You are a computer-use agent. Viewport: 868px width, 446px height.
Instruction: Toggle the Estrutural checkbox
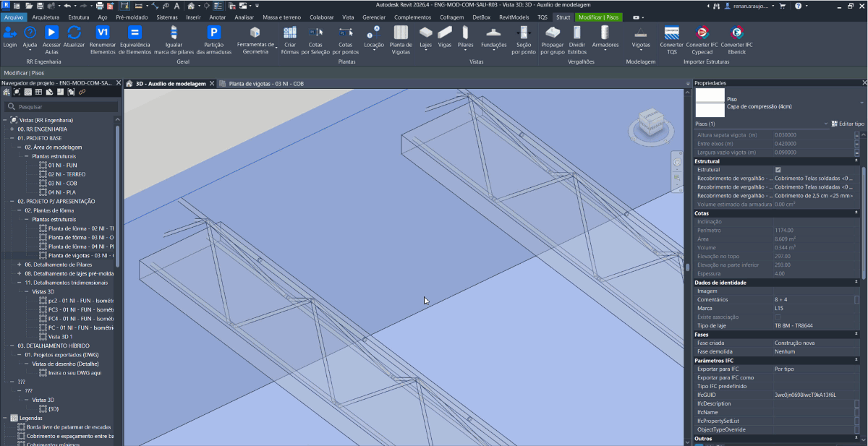pos(778,170)
